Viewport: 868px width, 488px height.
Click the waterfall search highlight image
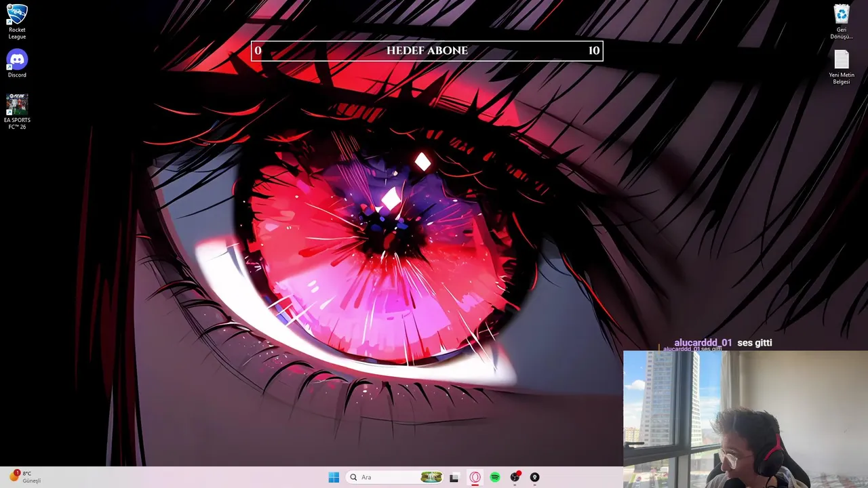431,477
